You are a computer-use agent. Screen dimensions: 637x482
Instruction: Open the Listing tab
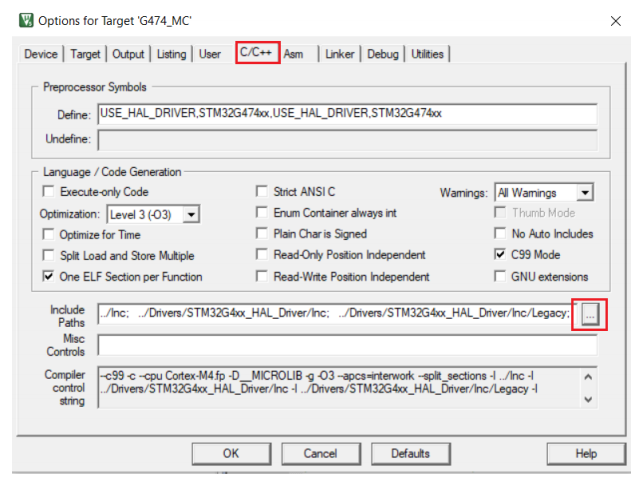coord(171,54)
